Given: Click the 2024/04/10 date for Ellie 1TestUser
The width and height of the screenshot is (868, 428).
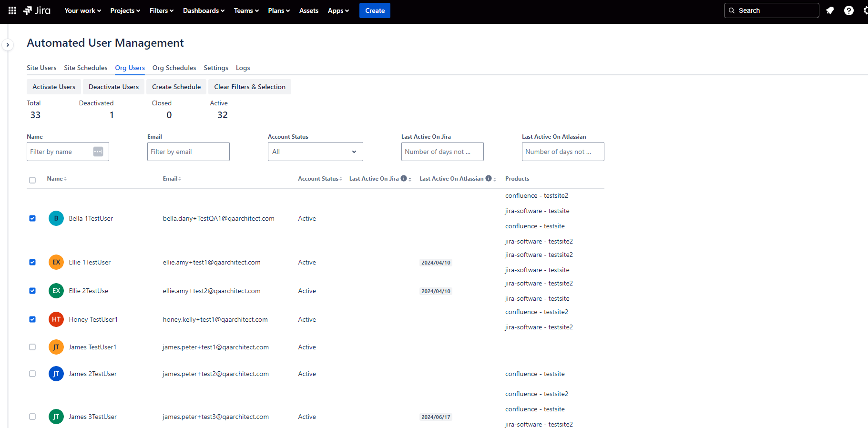Looking at the screenshot, I should coord(436,263).
